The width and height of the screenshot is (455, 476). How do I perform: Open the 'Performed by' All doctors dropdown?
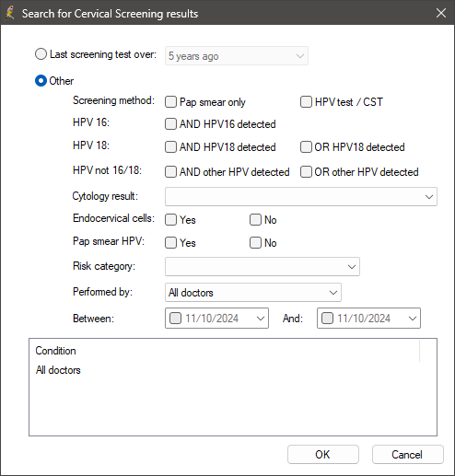click(253, 293)
